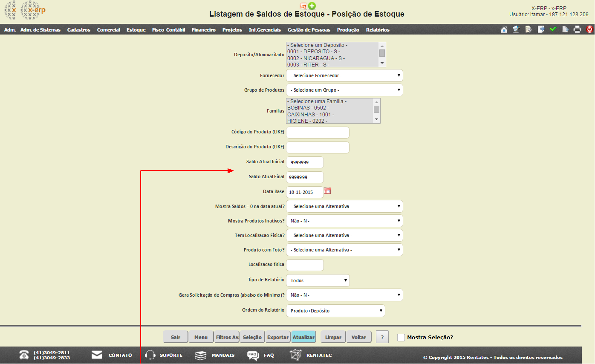The image size is (595, 364).
Task: Click the orange presentation icon above the title
Action: coord(303,6)
